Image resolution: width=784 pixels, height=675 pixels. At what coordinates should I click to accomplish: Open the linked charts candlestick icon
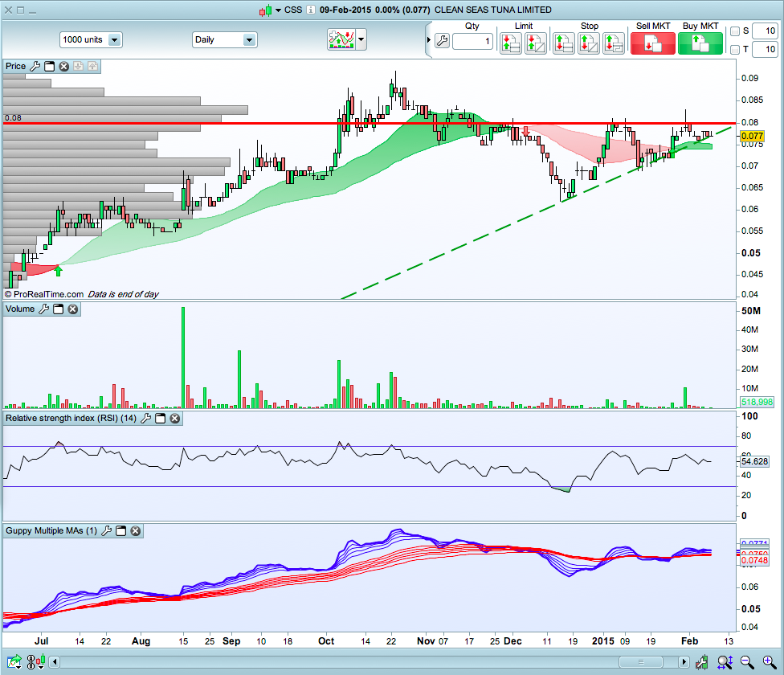coord(35,662)
